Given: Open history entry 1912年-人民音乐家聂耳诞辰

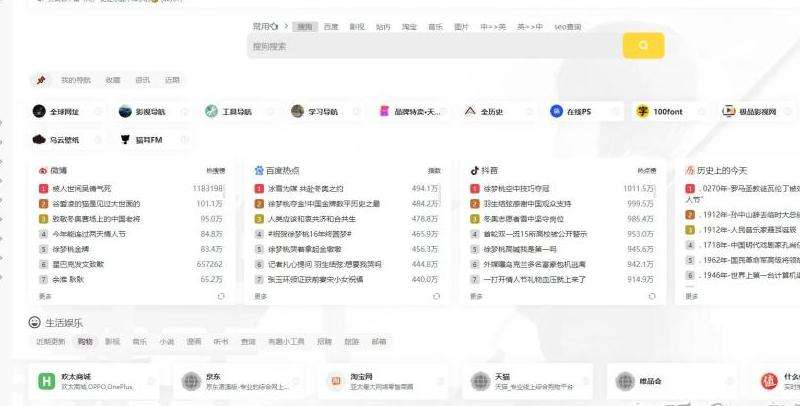Looking at the screenshot, I should [x=749, y=230].
